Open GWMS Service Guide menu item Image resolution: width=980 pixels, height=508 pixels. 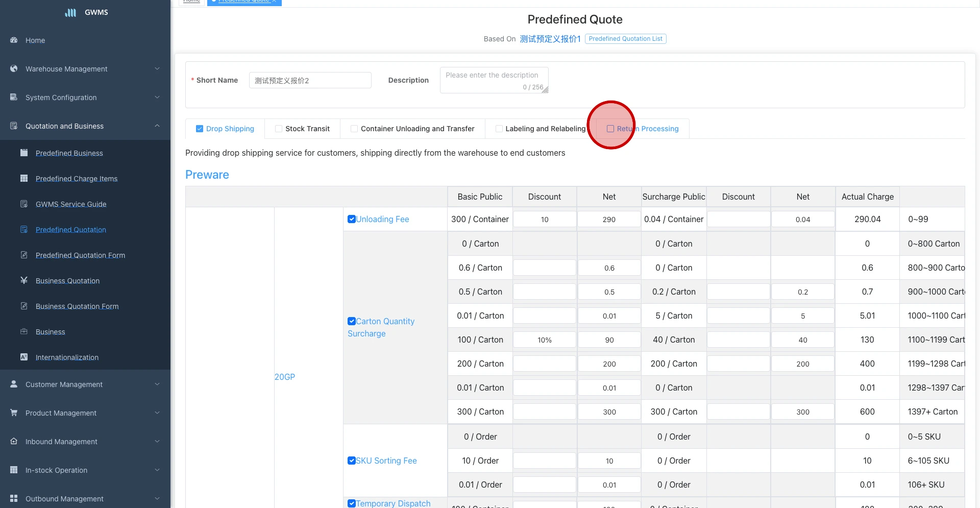pyautogui.click(x=85, y=204)
